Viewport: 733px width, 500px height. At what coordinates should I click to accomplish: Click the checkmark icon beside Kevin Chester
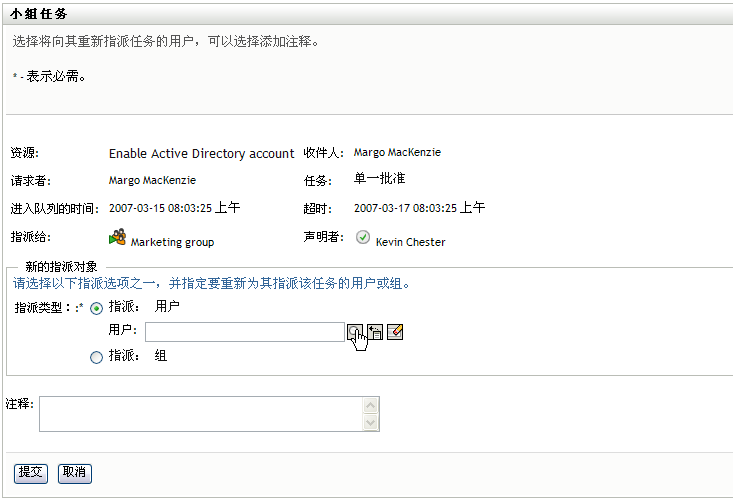[363, 238]
